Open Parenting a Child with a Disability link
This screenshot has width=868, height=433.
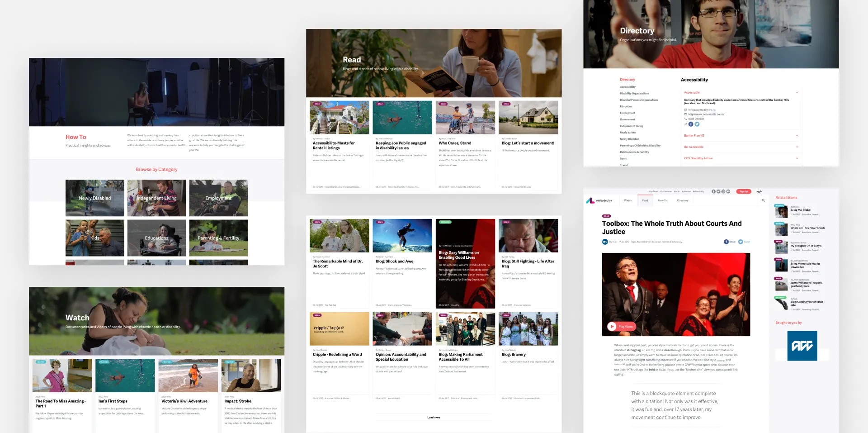coord(640,146)
